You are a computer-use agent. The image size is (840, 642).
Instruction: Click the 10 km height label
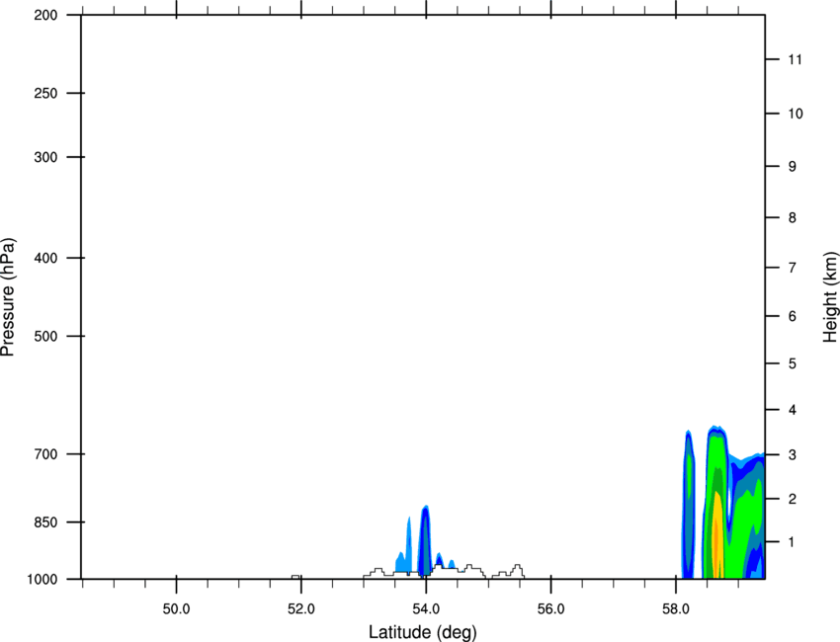tap(796, 114)
